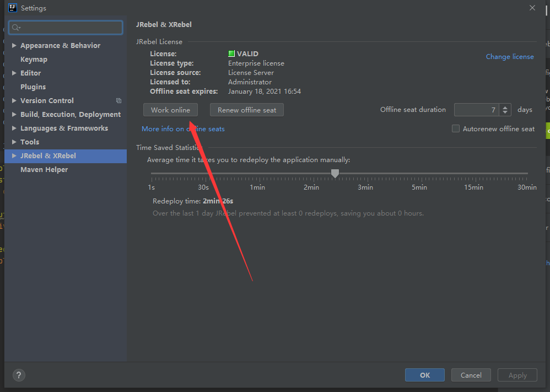Click the redeploy time slider handle
Image resolution: width=550 pixels, height=392 pixels.
(x=335, y=173)
